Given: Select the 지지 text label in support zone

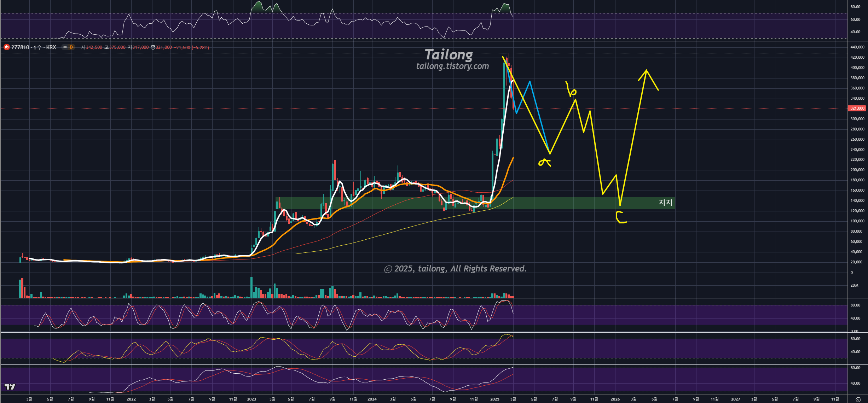Looking at the screenshot, I should coord(665,202).
